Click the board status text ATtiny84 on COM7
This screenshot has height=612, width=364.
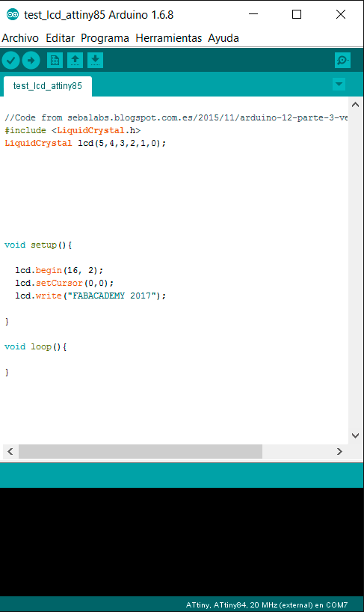tap(267, 605)
